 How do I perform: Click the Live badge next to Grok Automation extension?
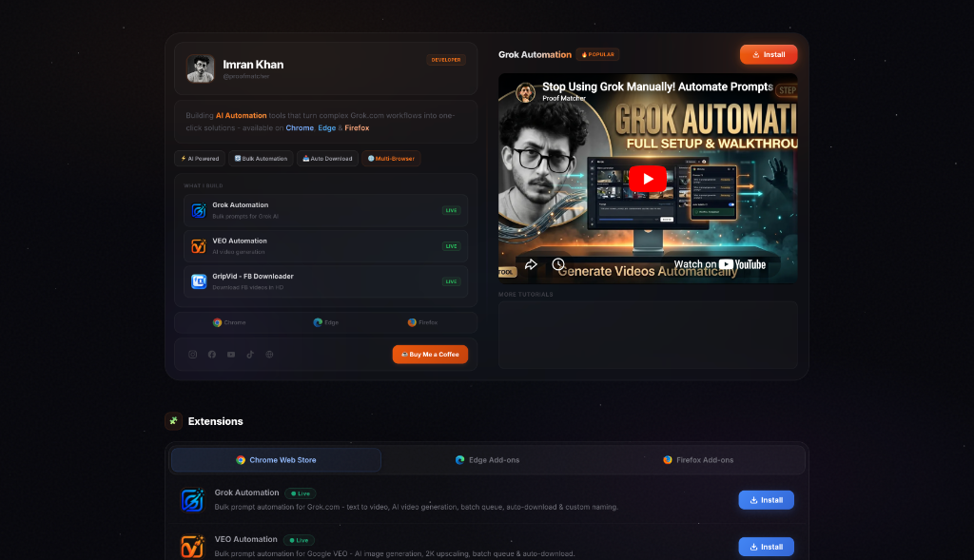pos(300,493)
